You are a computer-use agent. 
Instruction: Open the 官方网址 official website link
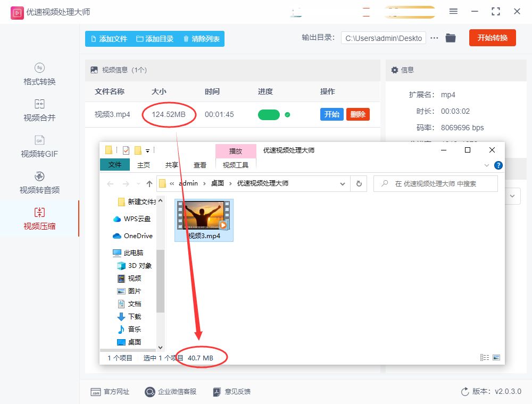pos(110,392)
